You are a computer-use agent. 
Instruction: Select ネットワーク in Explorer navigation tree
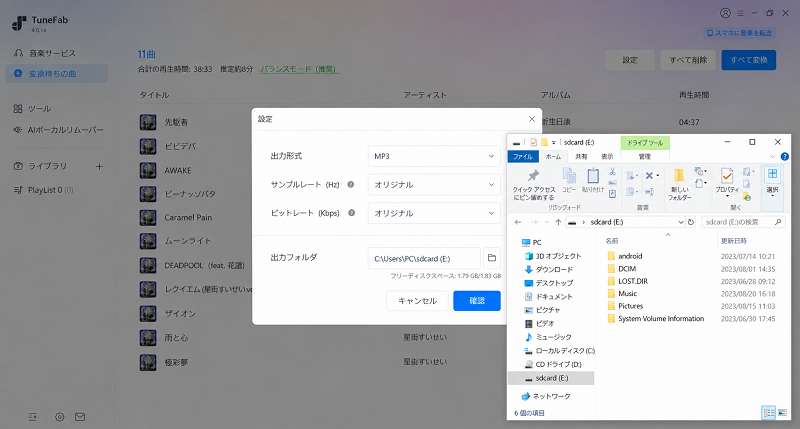pyautogui.click(x=551, y=396)
